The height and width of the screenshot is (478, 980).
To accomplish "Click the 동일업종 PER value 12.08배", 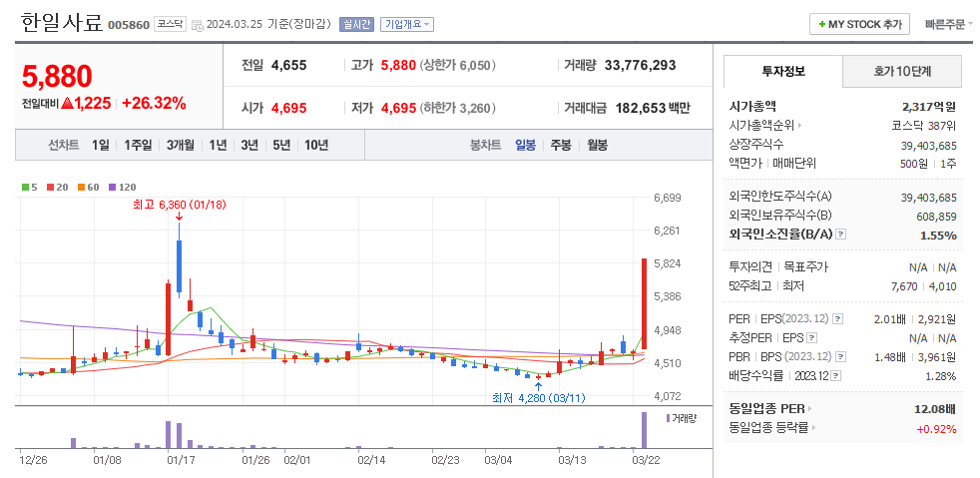I will tap(935, 409).
